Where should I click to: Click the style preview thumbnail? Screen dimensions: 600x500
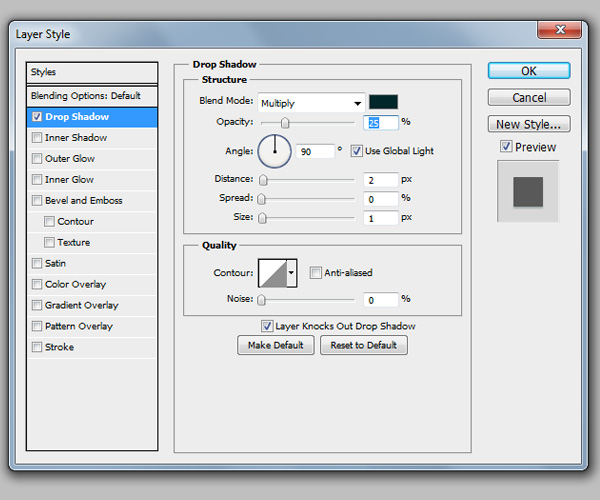coord(528,191)
